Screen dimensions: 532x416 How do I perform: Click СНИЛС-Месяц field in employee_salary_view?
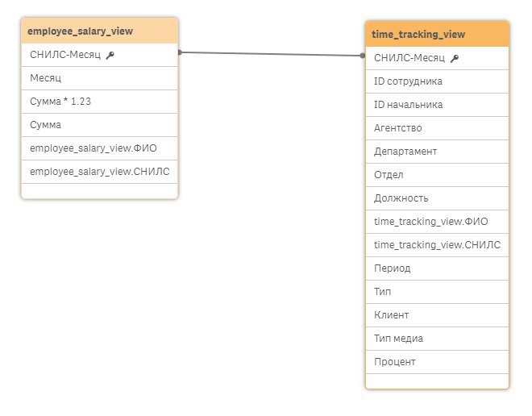coord(100,55)
